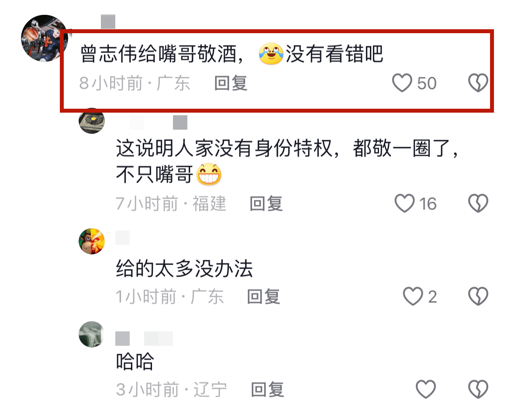Image resolution: width=511 pixels, height=420 pixels.
Task: Open the turntable avatar profile
Action: pyautogui.click(x=92, y=121)
